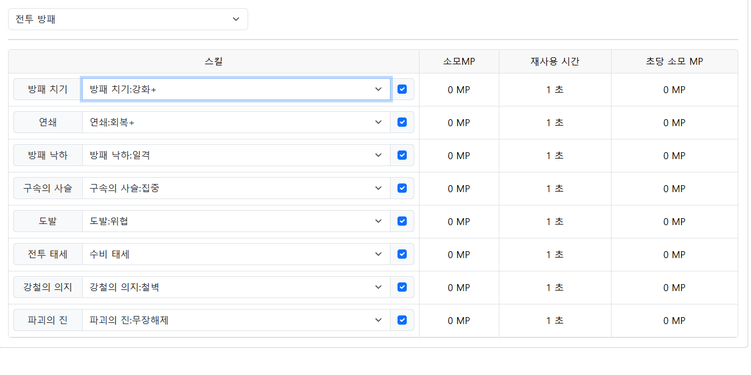Click the 소모MP value in 전투 태세 row
This screenshot has width=751, height=375.
point(459,254)
